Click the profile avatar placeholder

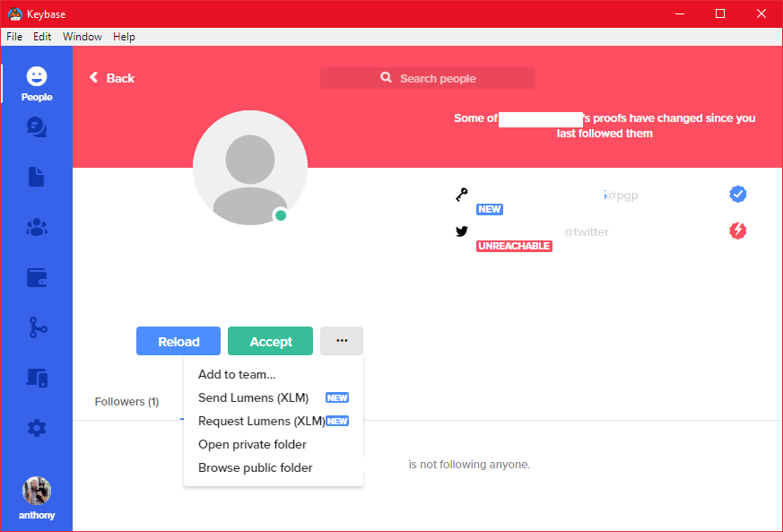coord(250,168)
